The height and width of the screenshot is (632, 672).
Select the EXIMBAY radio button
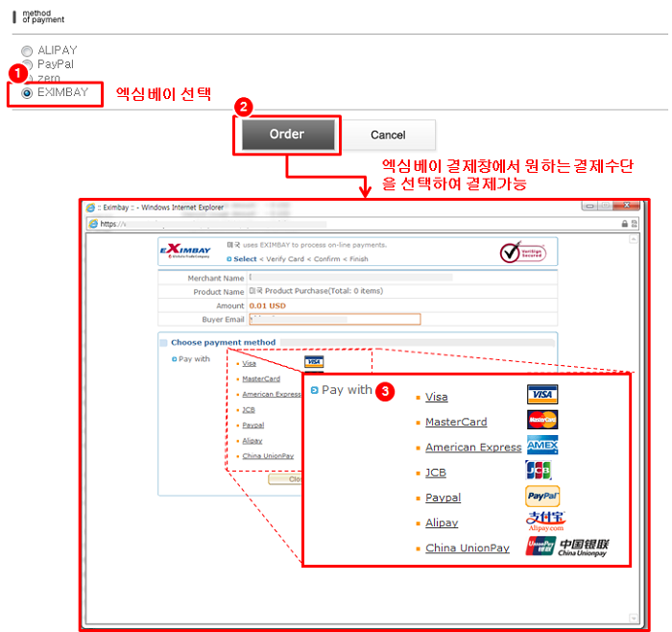click(27, 93)
